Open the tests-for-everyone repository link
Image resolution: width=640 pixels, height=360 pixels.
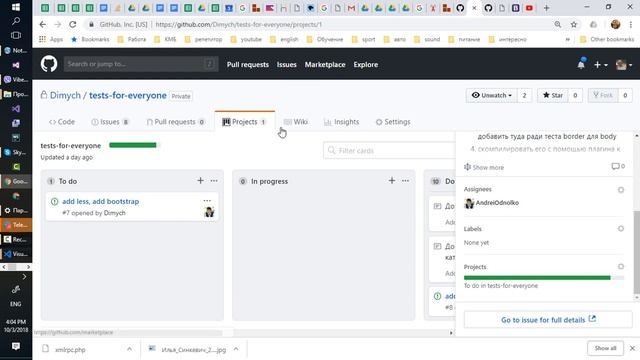pos(128,96)
